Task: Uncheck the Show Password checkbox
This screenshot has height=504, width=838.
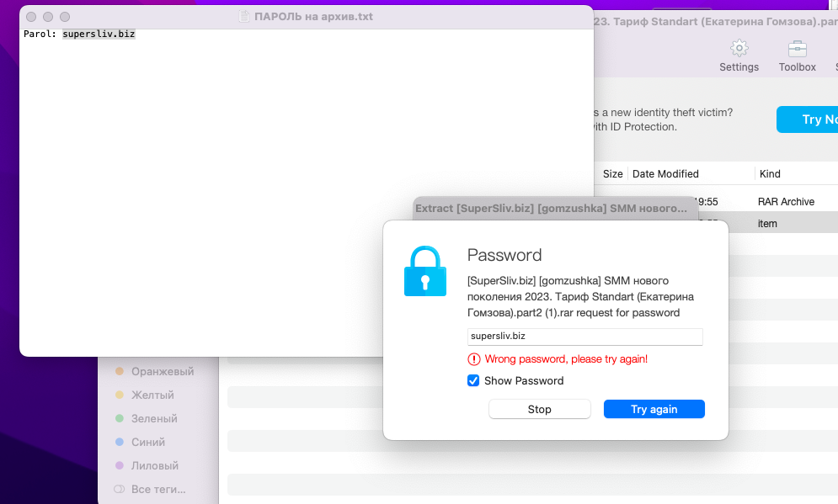Action: point(473,380)
